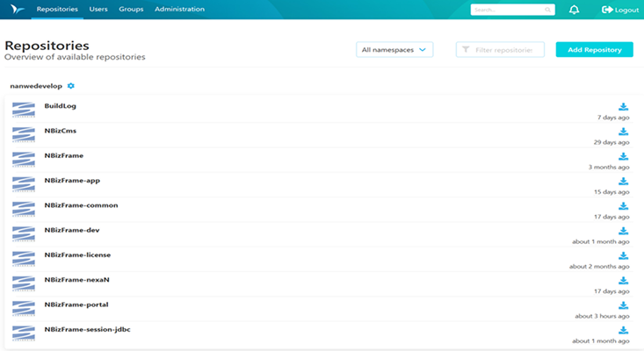This screenshot has height=351, width=644.
Task: Open the BuildLog repository
Action: (x=61, y=106)
